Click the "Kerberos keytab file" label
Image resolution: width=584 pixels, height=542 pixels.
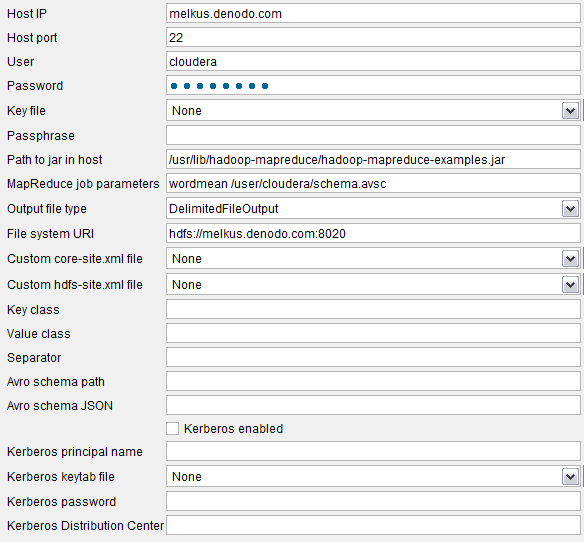(61, 476)
